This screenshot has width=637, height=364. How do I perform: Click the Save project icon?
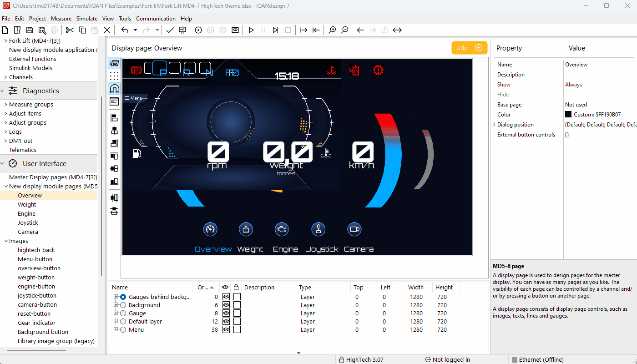click(x=30, y=30)
